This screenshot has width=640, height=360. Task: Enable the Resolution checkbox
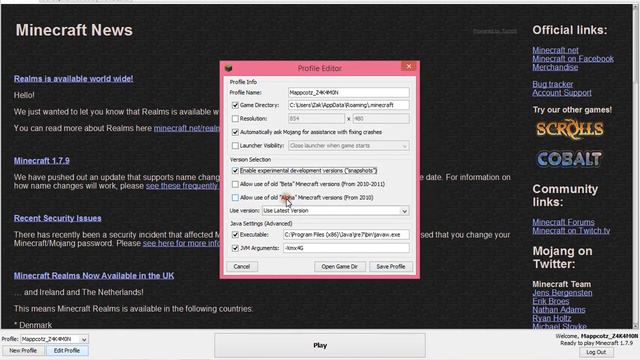(x=235, y=119)
